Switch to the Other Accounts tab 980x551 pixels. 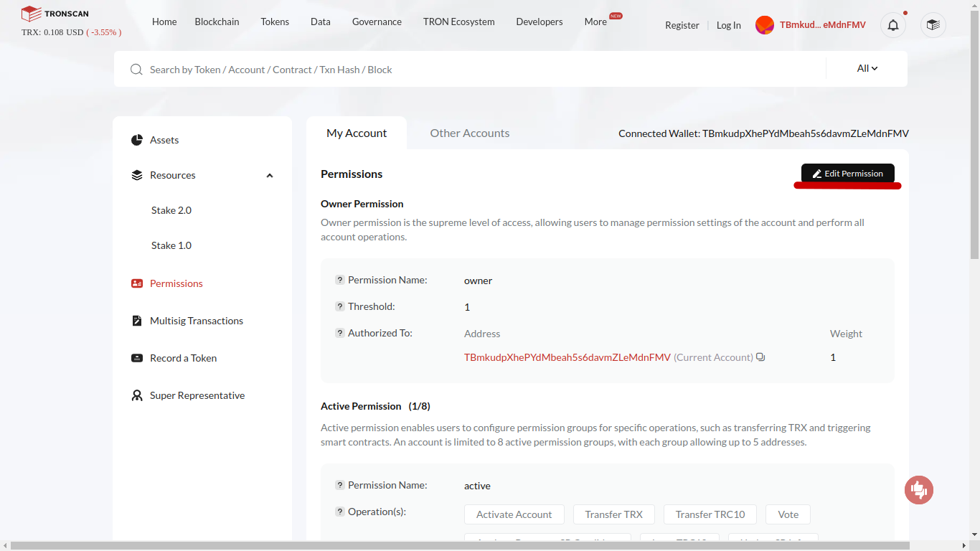point(470,133)
